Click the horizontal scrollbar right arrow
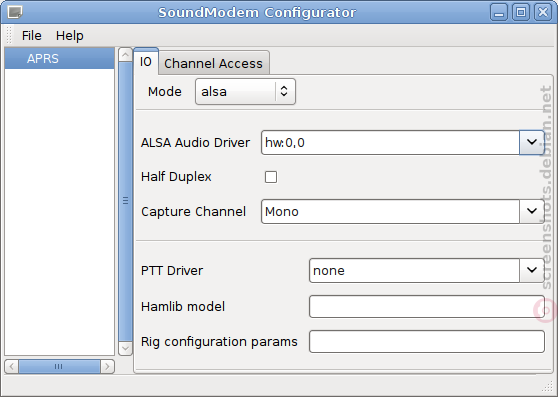The image size is (558, 397). coord(107,366)
